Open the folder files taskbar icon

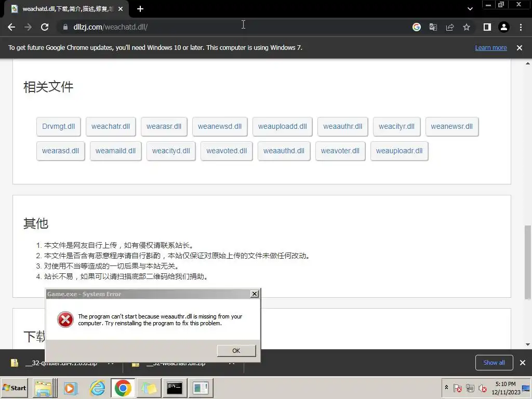pos(149,388)
